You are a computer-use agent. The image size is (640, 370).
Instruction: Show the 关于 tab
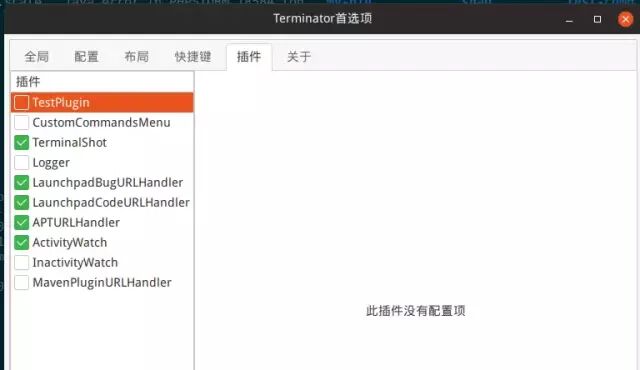click(299, 57)
